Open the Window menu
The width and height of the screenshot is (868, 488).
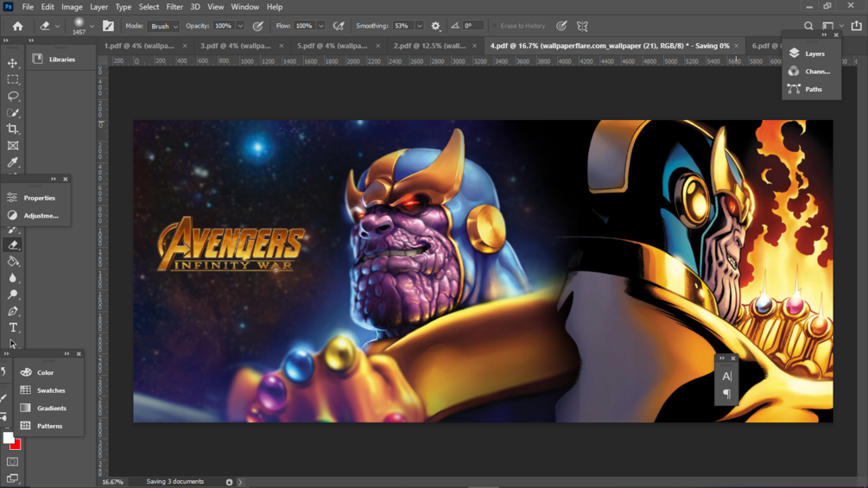click(x=244, y=7)
